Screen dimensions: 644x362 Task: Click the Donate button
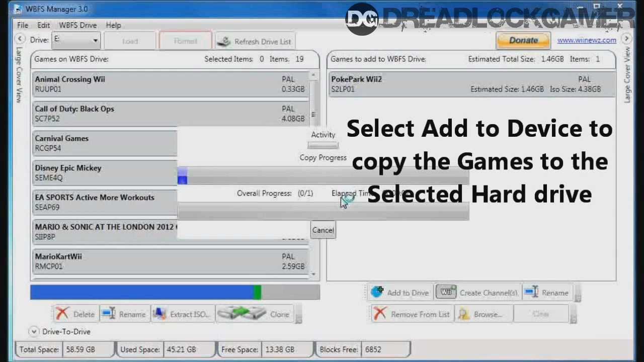tap(523, 40)
